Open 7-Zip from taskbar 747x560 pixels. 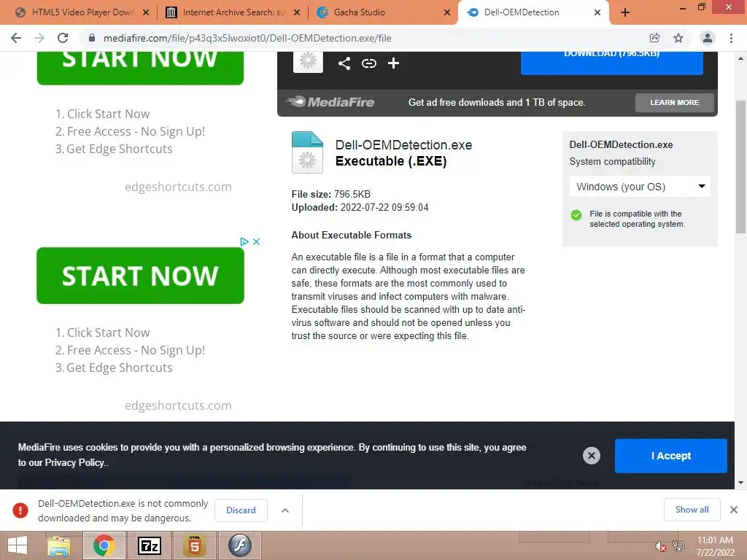pyautogui.click(x=149, y=545)
